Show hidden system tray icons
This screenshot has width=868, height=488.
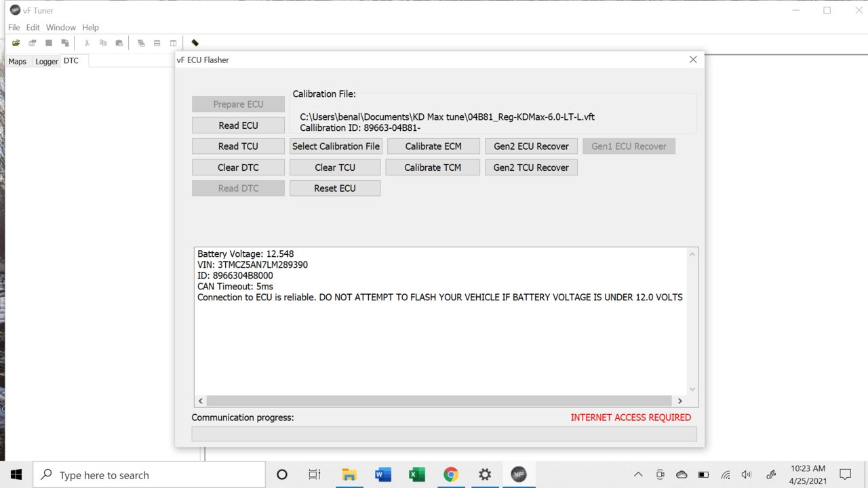click(638, 474)
